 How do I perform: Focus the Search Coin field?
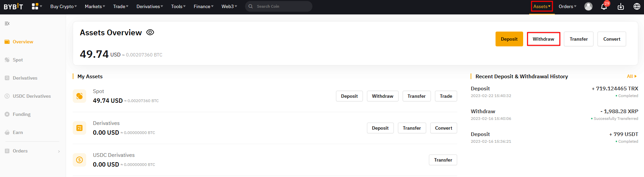282,6
